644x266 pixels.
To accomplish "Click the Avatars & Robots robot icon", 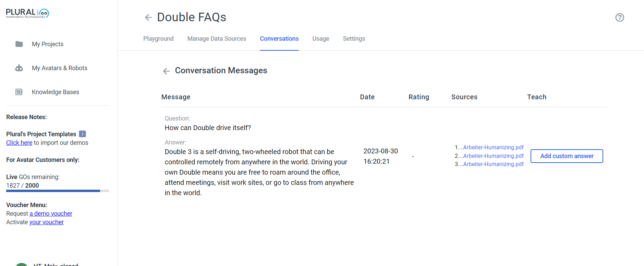I will coord(19,68).
